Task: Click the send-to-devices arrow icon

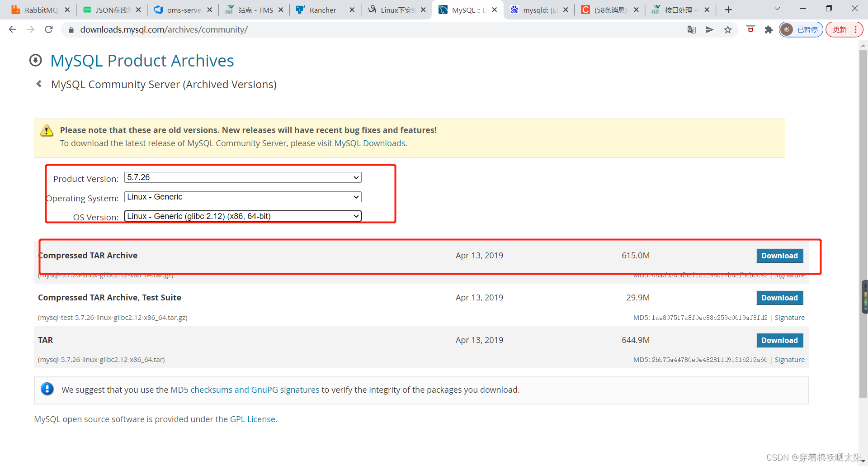Action: tap(710, 29)
